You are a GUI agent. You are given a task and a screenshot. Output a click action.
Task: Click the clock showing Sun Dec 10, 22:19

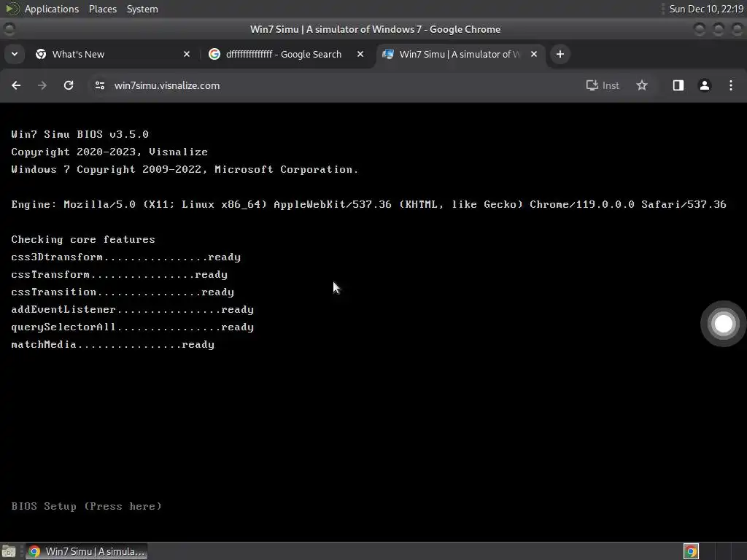tap(706, 9)
